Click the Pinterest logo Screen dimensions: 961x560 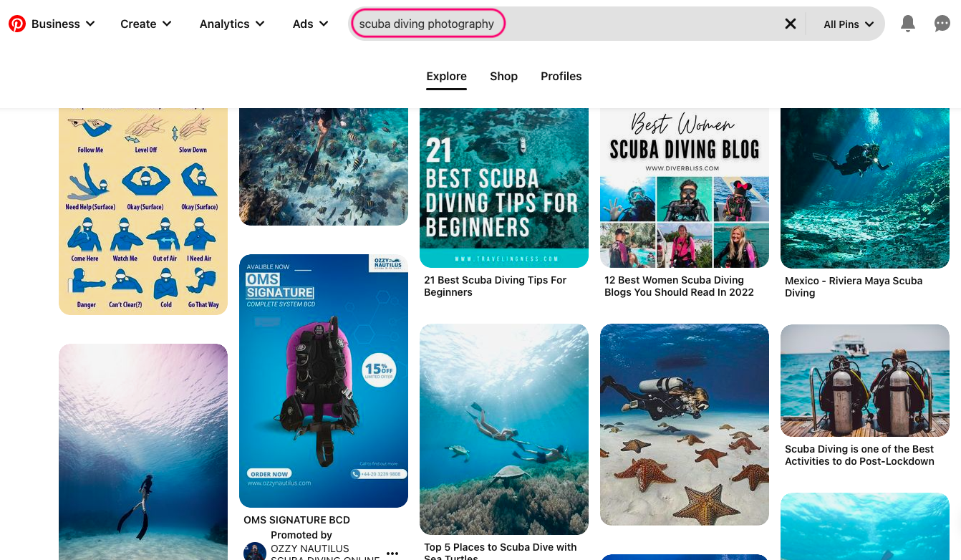click(x=18, y=23)
